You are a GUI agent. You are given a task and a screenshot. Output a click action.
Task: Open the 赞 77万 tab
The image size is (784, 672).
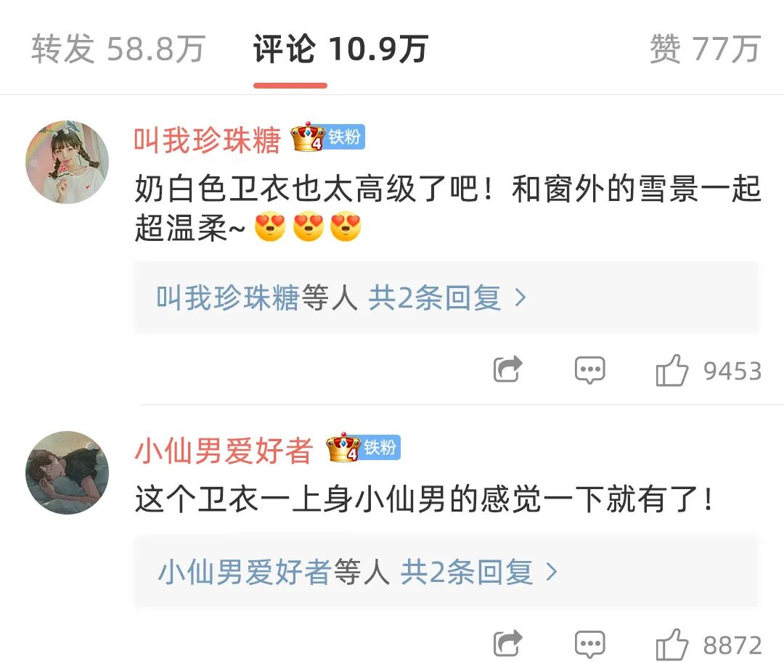[705, 49]
